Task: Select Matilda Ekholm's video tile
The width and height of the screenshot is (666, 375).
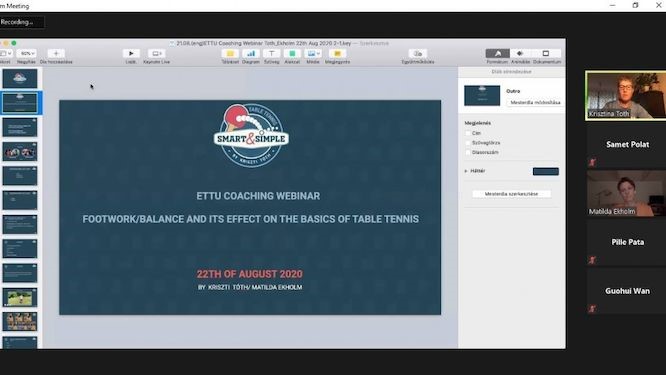Action: tap(626, 194)
